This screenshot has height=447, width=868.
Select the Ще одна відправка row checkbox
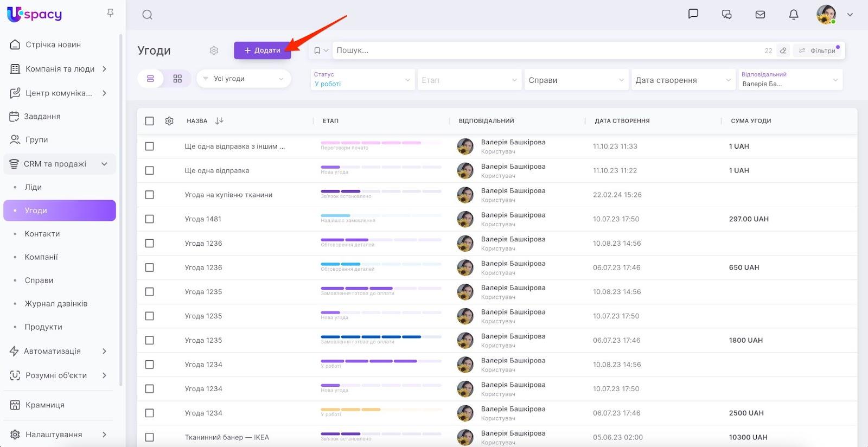pos(150,170)
